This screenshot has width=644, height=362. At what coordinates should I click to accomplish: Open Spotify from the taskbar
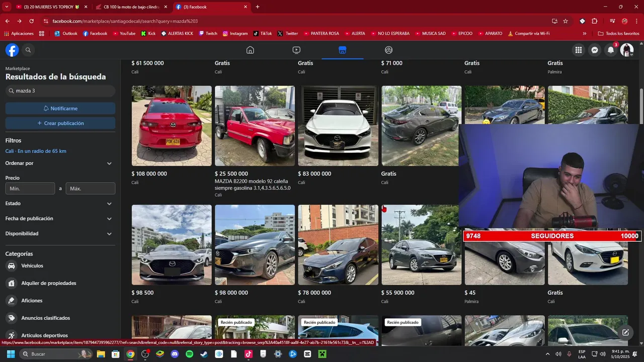tap(189, 354)
